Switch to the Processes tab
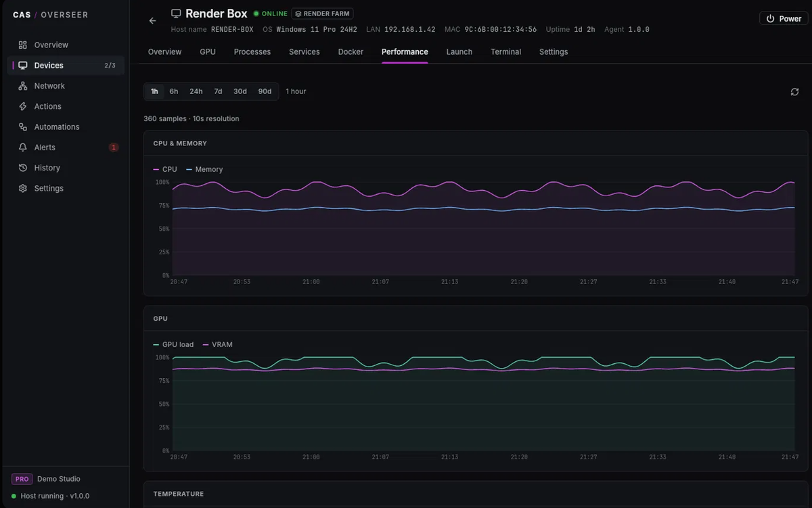Viewport: 812px width, 508px height. (252, 52)
